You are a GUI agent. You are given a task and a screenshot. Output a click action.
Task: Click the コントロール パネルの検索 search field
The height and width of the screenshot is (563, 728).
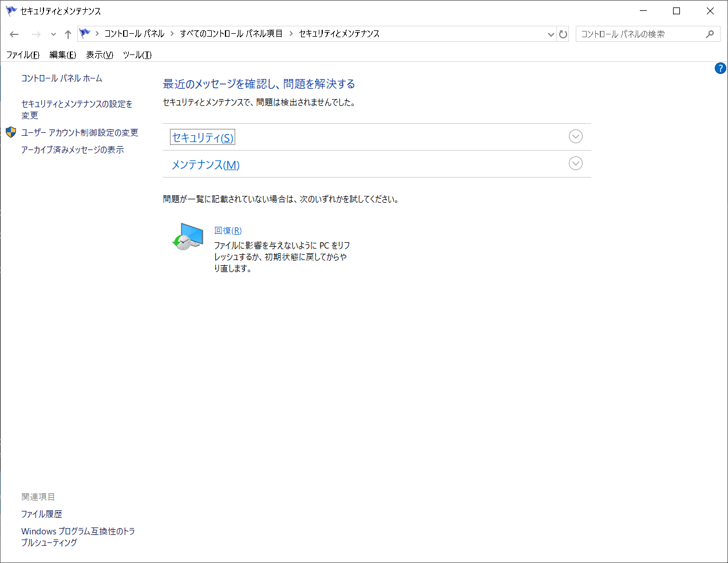[x=641, y=34]
